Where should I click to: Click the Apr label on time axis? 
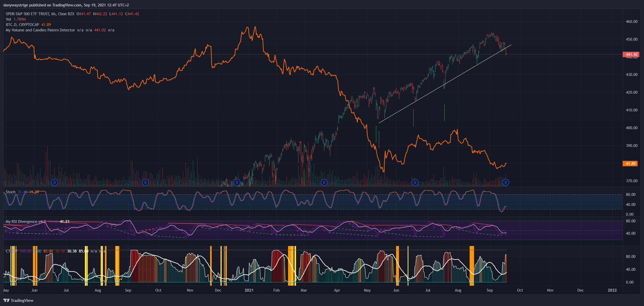tap(337, 290)
